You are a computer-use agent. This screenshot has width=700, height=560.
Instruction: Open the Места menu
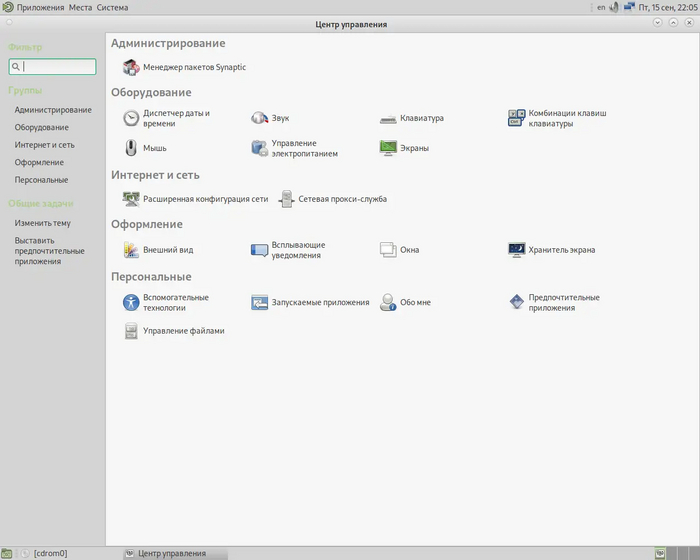(80, 8)
